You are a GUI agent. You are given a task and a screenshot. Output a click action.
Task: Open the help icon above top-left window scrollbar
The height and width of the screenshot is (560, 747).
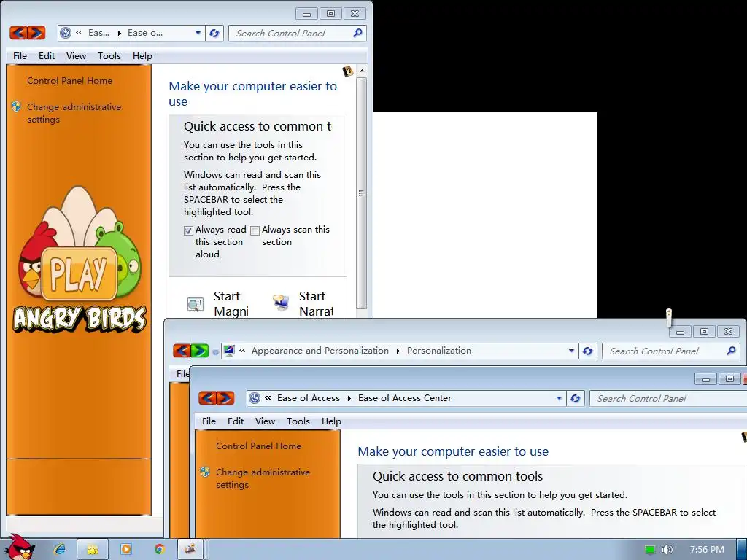[x=348, y=71]
